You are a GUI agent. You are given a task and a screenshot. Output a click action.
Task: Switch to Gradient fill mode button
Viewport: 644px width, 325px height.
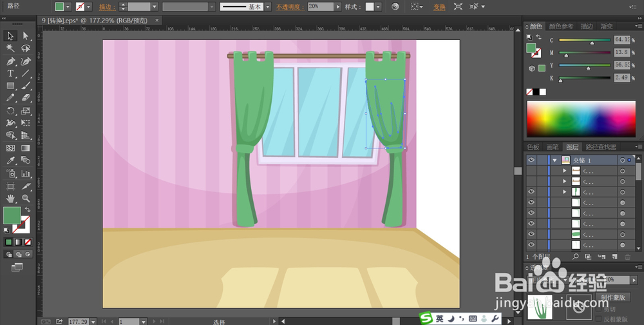(x=18, y=242)
